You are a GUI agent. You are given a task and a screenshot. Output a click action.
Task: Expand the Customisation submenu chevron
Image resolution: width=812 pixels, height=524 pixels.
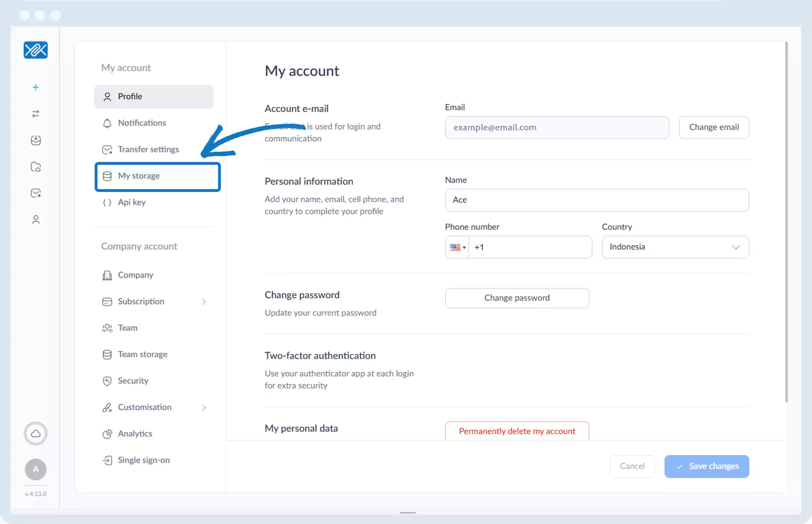pyautogui.click(x=204, y=407)
